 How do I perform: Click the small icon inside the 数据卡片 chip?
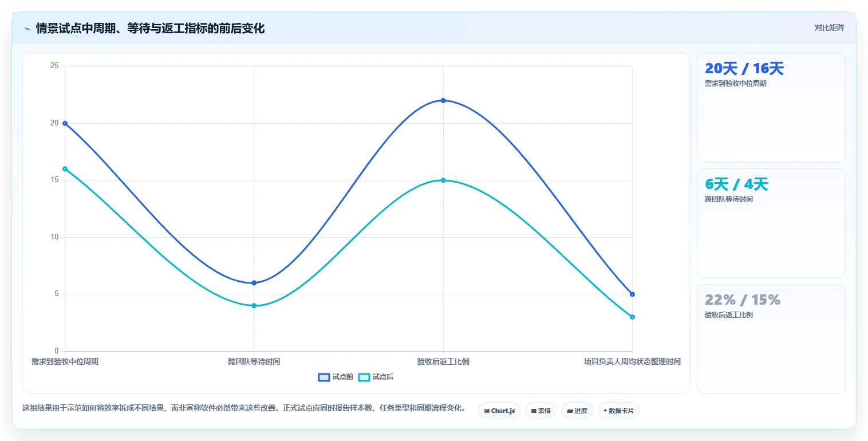tap(605, 411)
